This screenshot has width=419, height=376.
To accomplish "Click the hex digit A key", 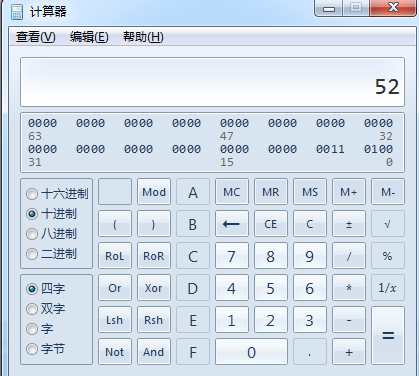I will pos(193,192).
